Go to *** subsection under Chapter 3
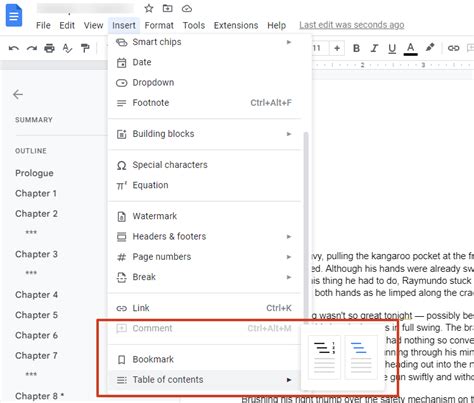This screenshot has height=403, width=474. point(31,273)
